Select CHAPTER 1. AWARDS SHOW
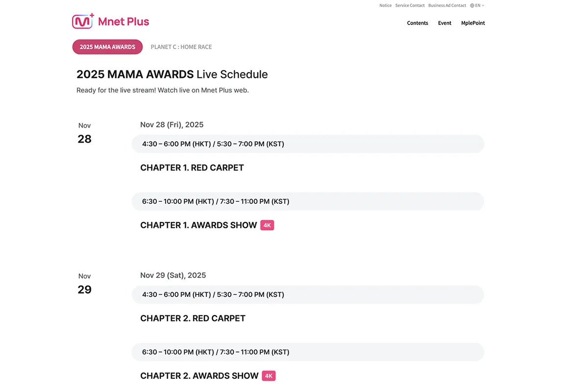 198,225
